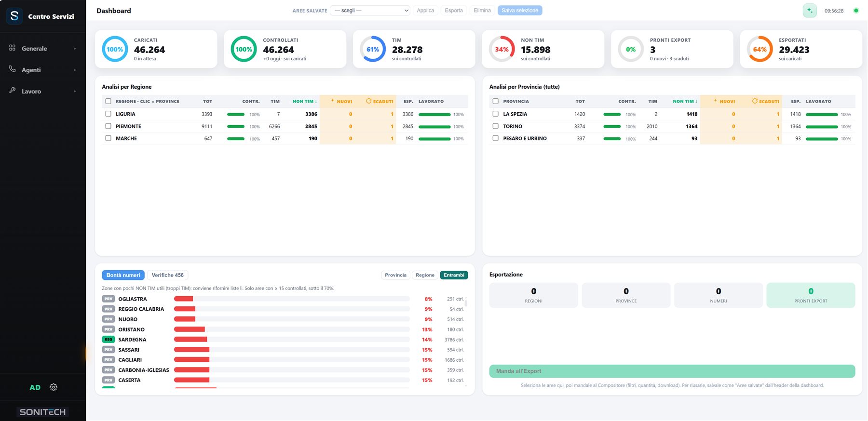Viewport: 868px width, 421px height.
Task: Click the 09:56:28 clock display
Action: pyautogui.click(x=834, y=11)
